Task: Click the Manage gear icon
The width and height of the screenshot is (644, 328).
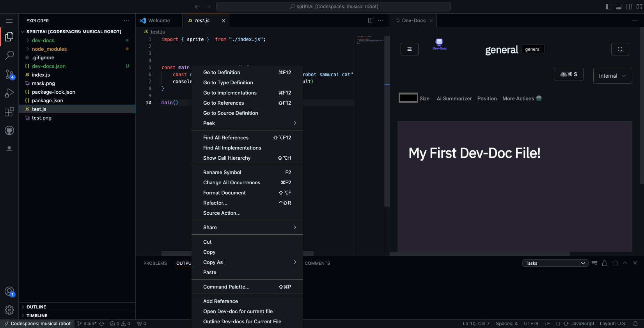Action: point(9,310)
